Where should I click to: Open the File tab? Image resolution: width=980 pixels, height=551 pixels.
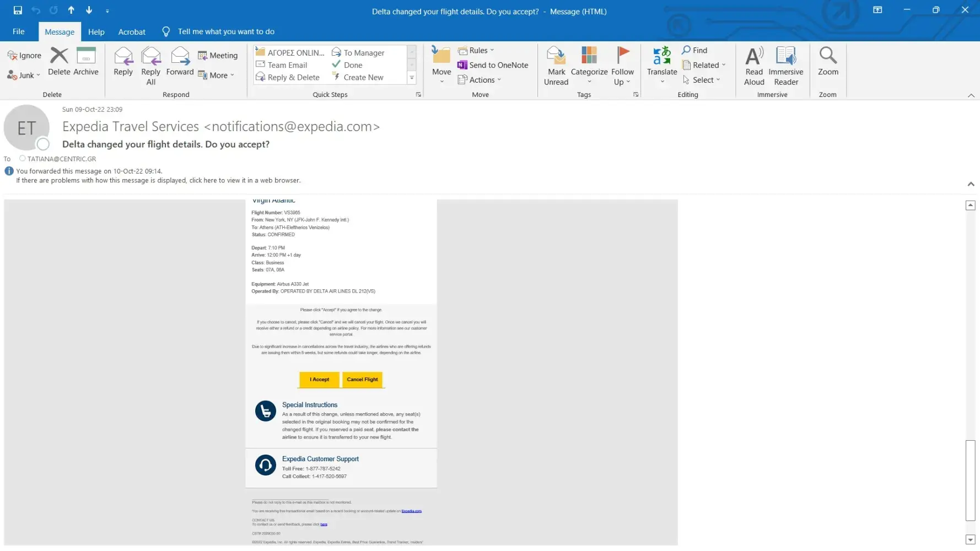(x=19, y=31)
